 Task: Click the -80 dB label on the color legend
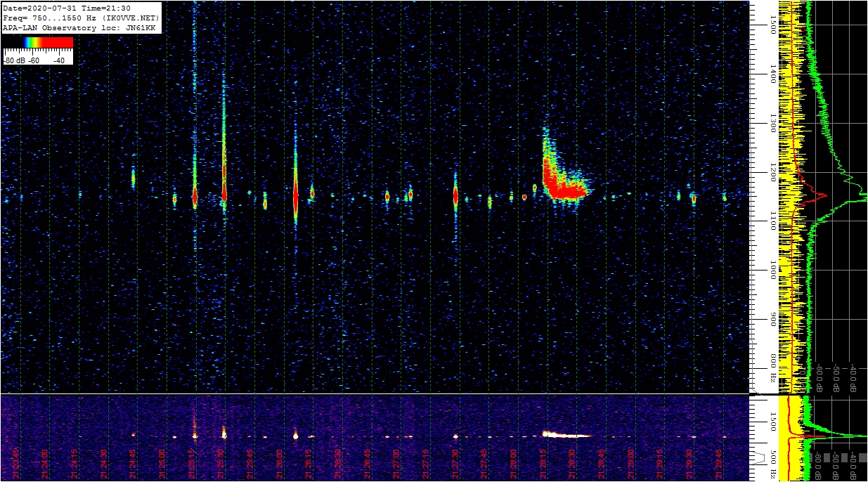pos(15,60)
